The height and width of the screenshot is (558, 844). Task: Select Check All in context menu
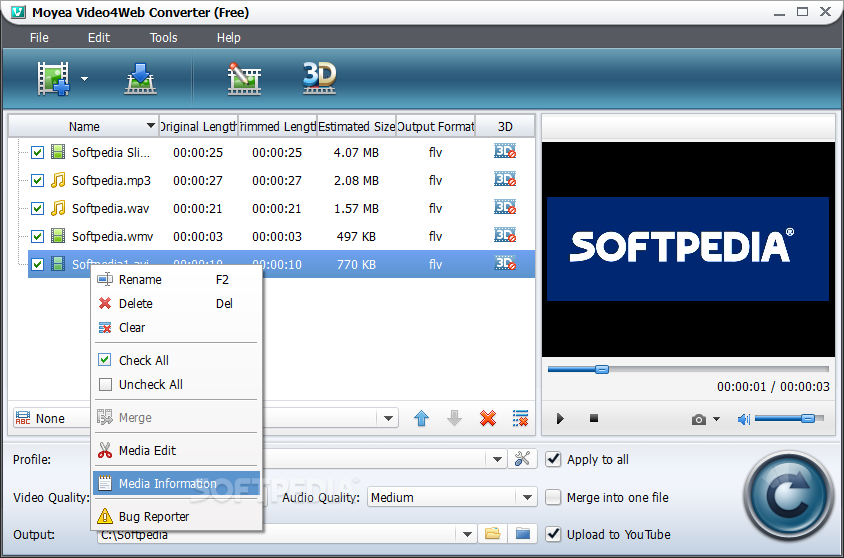point(176,361)
